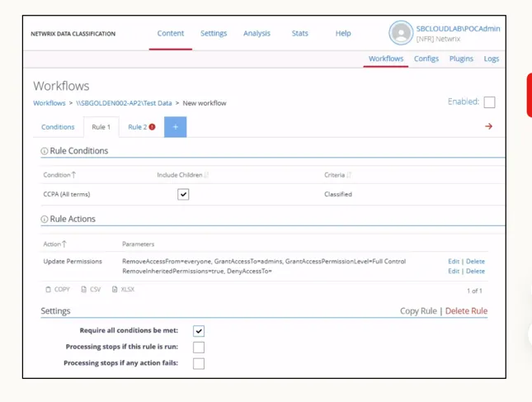Click the Parameters column header

[x=138, y=244]
